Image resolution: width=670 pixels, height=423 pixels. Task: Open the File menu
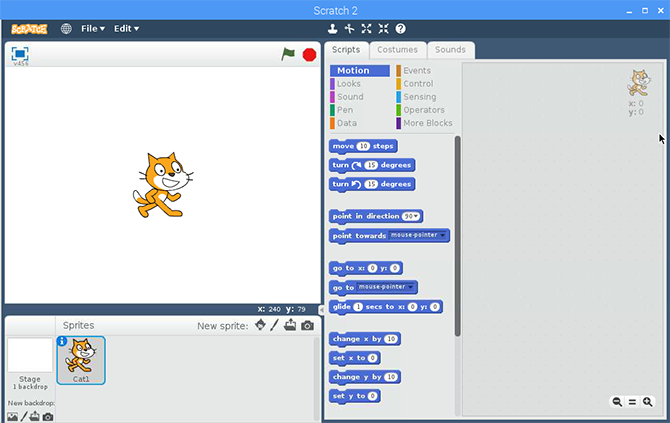pyautogui.click(x=93, y=28)
